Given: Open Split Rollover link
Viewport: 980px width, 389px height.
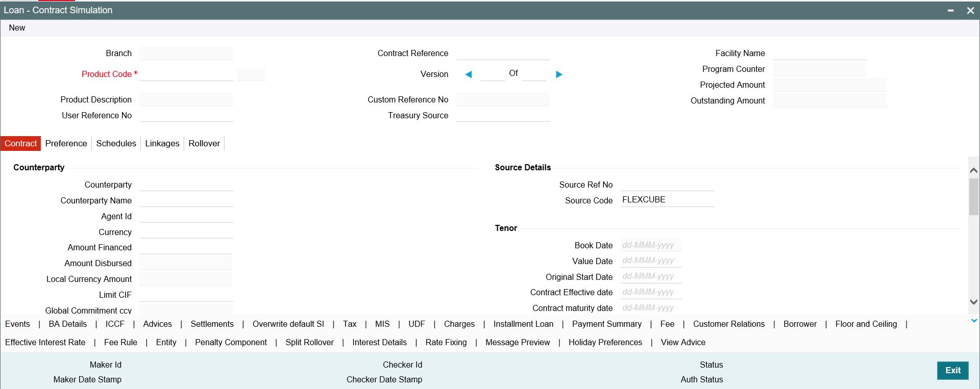Looking at the screenshot, I should click(309, 343).
